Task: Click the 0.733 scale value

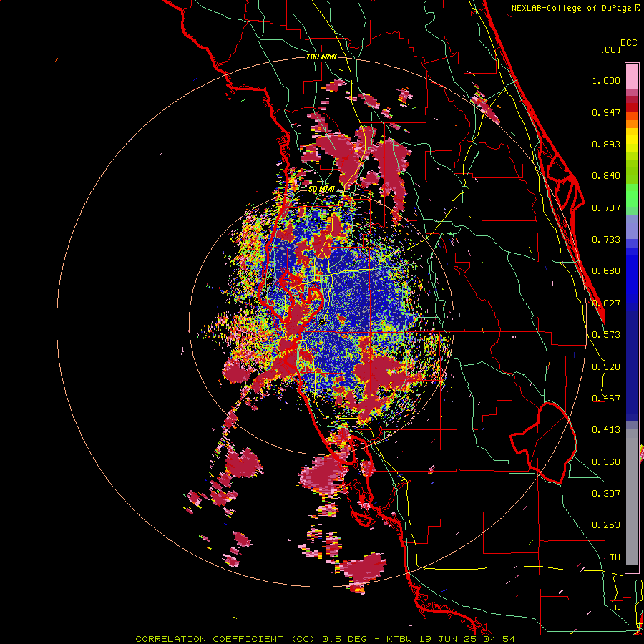Action: point(606,240)
